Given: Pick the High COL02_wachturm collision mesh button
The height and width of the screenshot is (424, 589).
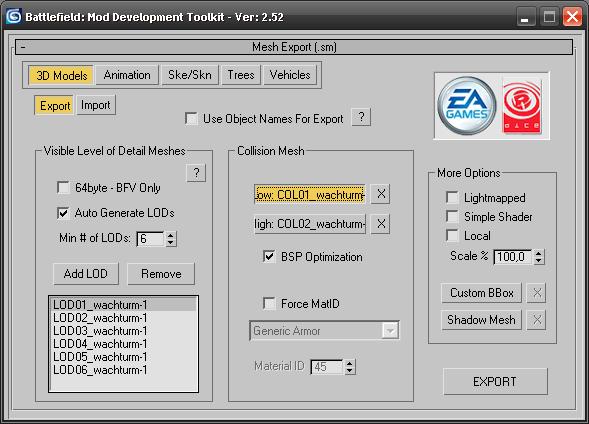Looking at the screenshot, I should coord(310,224).
